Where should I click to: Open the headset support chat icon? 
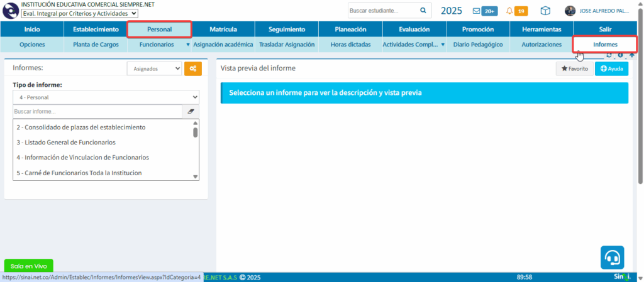(612, 257)
